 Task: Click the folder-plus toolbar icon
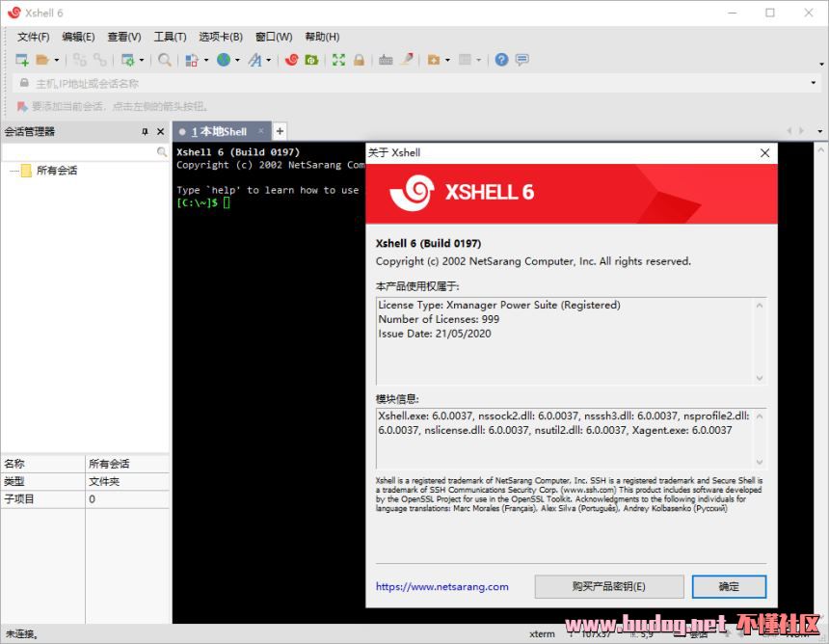434,60
